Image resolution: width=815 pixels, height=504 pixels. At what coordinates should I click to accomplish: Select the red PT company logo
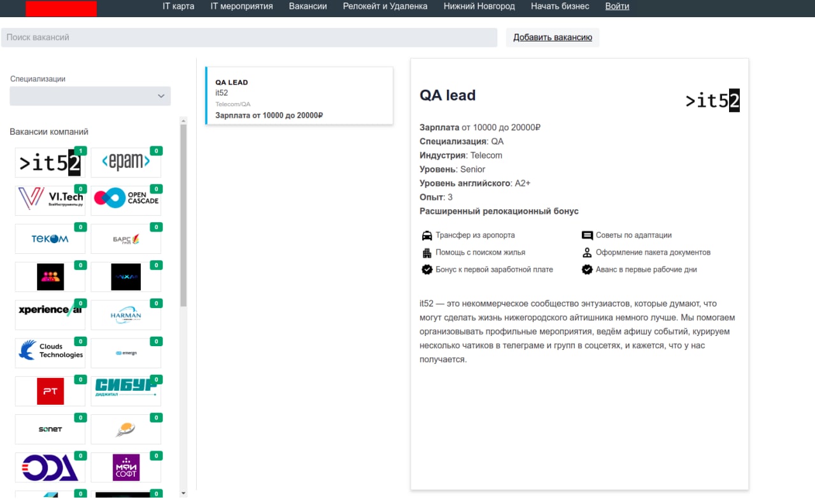point(50,391)
